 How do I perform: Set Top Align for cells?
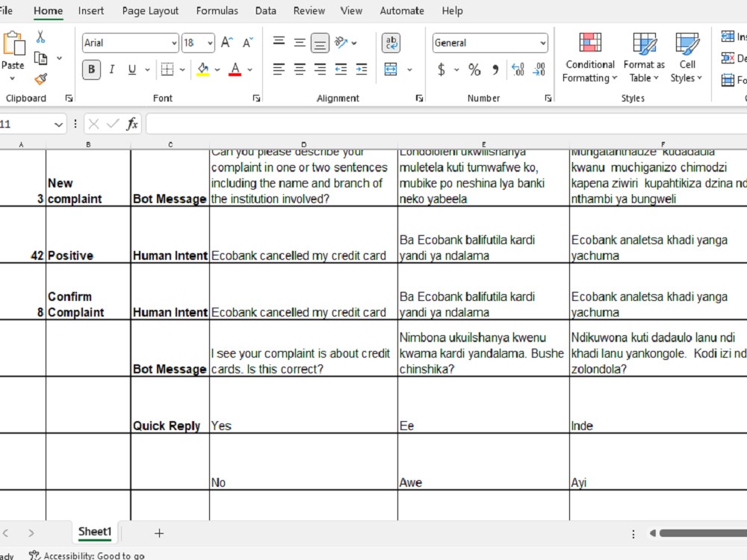point(279,42)
